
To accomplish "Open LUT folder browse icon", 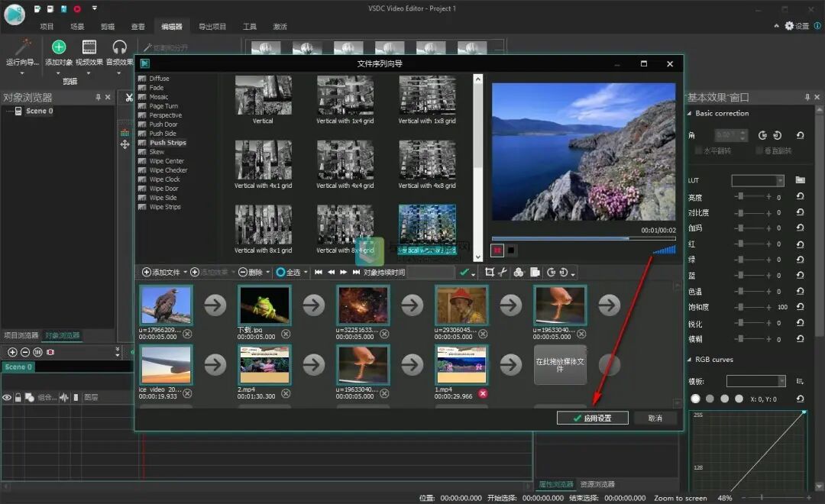I will coord(800,180).
